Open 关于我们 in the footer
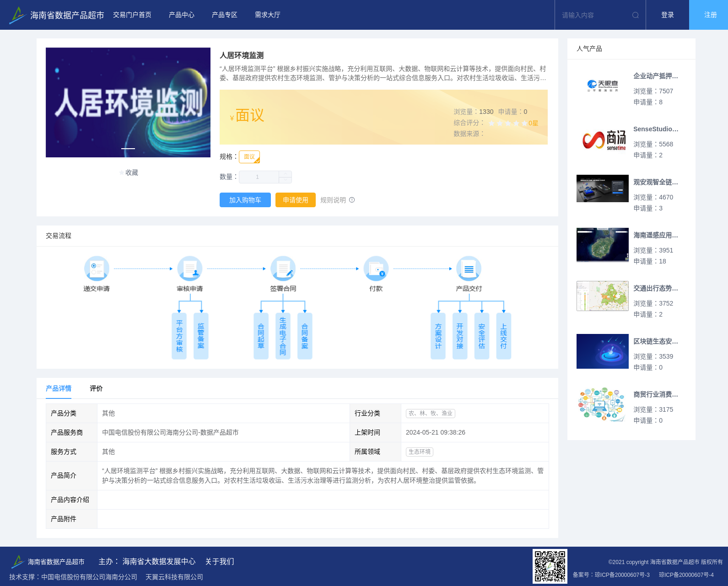This screenshot has width=728, height=586. (x=220, y=561)
